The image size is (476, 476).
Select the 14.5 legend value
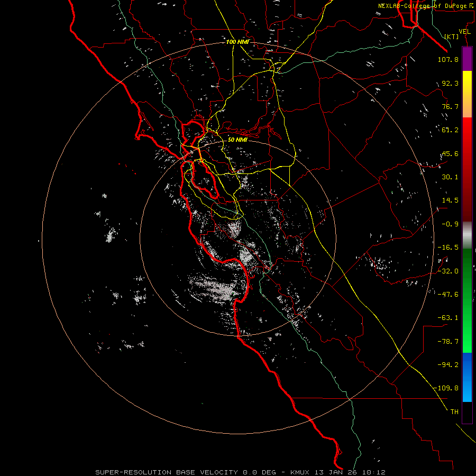tap(450, 200)
